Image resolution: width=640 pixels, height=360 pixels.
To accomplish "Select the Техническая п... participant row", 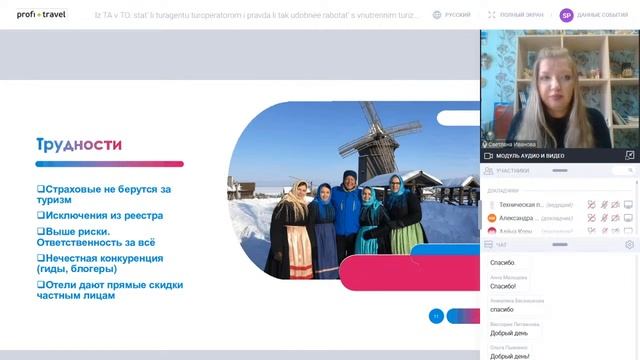I will (560, 204).
